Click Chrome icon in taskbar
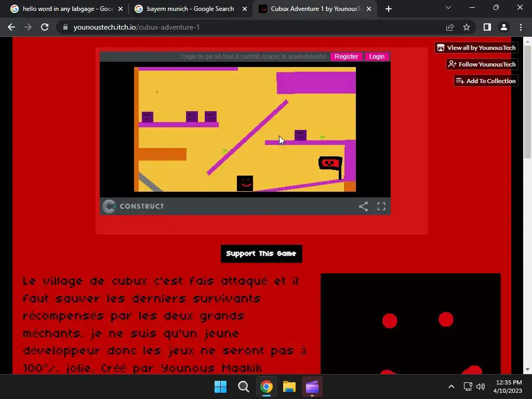Screen dimensions: 532x399 pyautogui.click(x=267, y=387)
